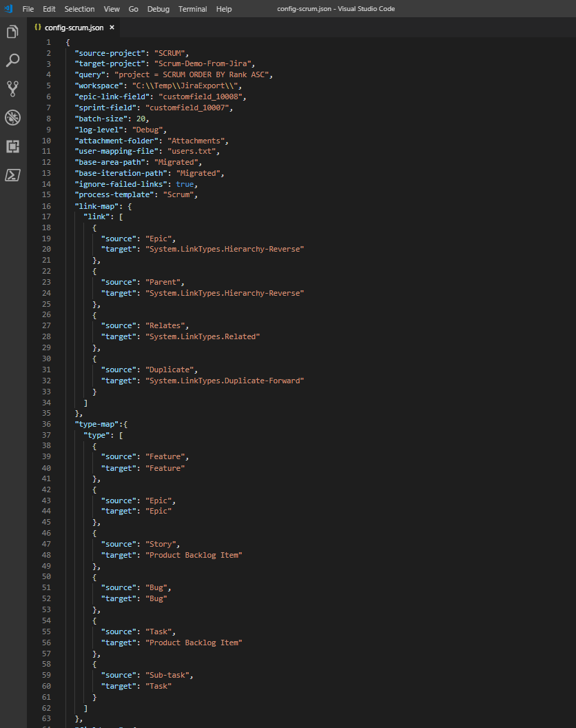Screen dimensions: 576x728
Task: Open the Explorer view in activity bar
Action: (12, 32)
